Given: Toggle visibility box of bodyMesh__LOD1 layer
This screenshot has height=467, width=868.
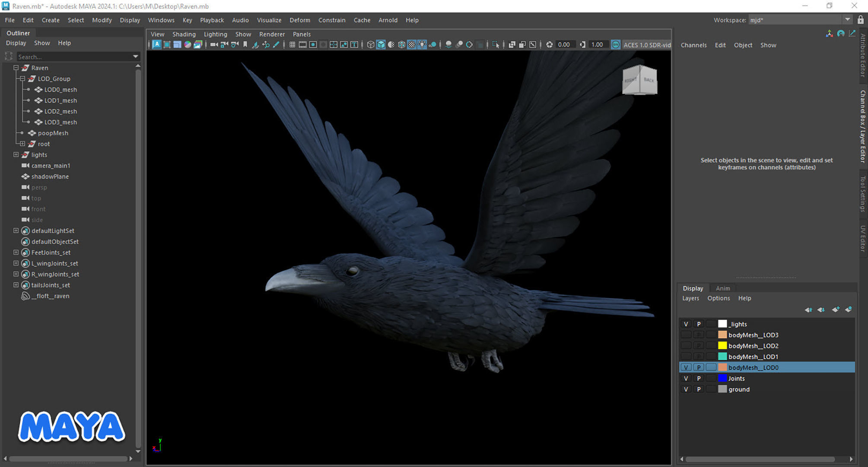Looking at the screenshot, I should (x=686, y=356).
